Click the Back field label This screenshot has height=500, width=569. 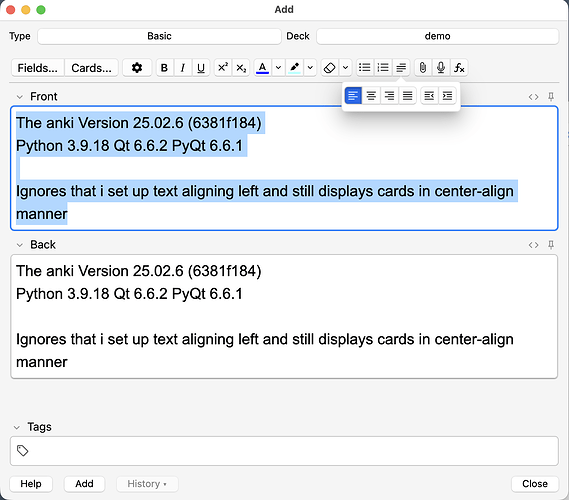click(x=43, y=245)
